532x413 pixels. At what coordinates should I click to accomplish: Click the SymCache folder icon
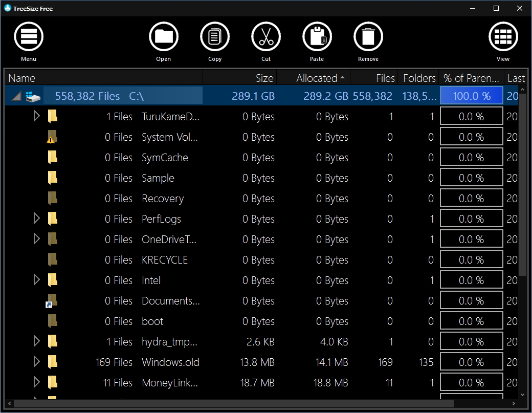pyautogui.click(x=52, y=158)
